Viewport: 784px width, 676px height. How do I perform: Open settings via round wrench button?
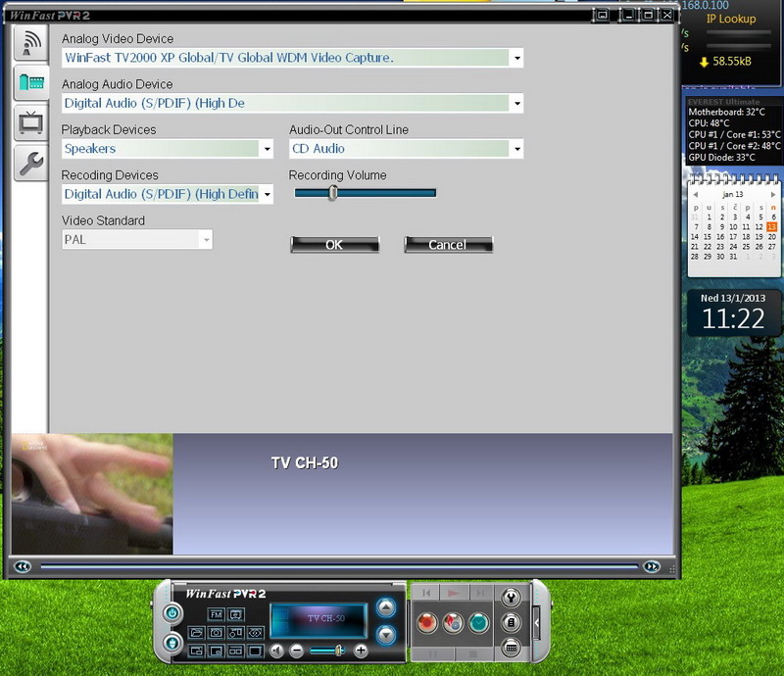tap(511, 598)
